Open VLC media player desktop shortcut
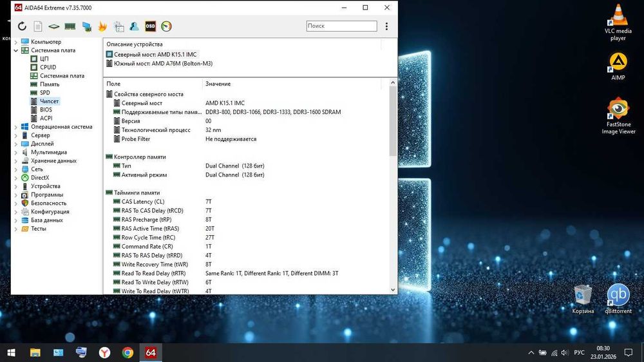 [618, 22]
